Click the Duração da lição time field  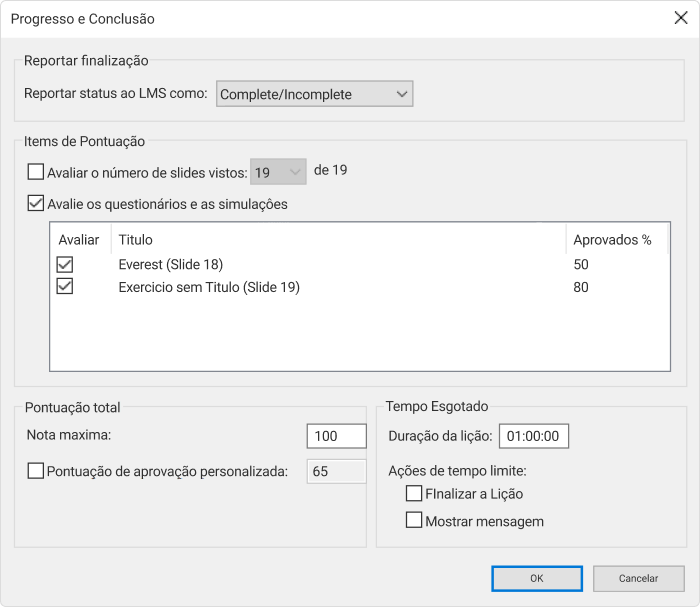534,436
